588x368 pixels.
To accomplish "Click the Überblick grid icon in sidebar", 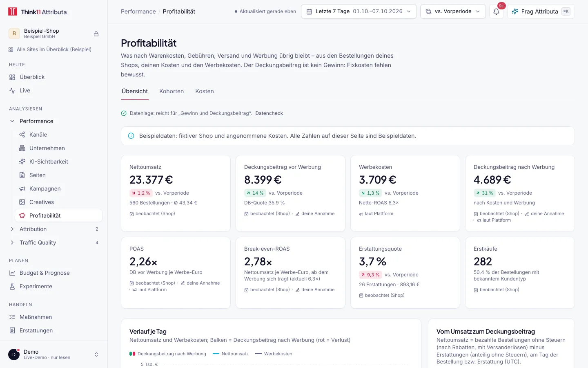I will coord(12,77).
